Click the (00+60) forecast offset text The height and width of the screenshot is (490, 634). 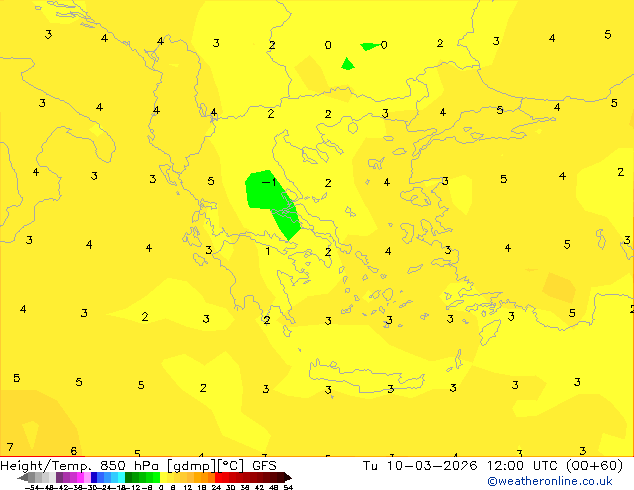click(596, 465)
